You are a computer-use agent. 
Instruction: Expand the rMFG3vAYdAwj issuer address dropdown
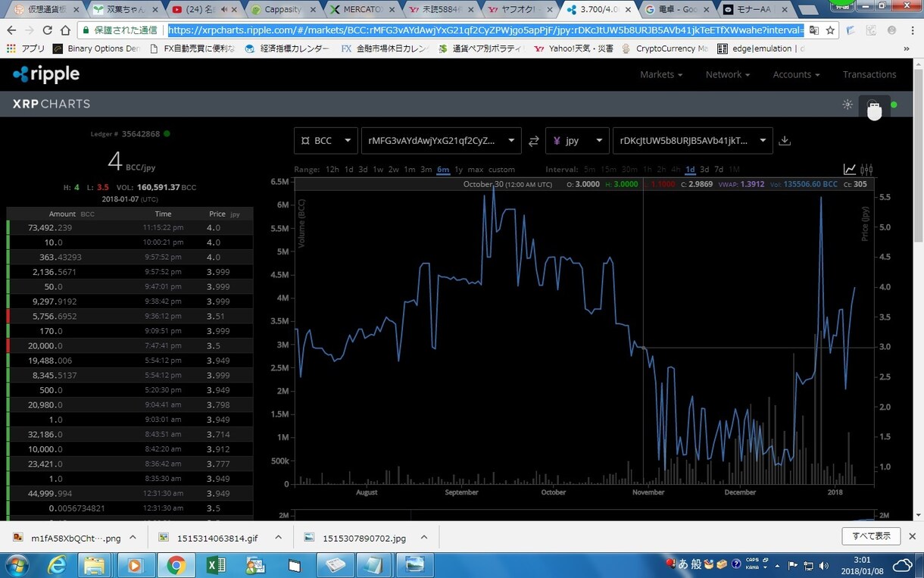click(441, 141)
